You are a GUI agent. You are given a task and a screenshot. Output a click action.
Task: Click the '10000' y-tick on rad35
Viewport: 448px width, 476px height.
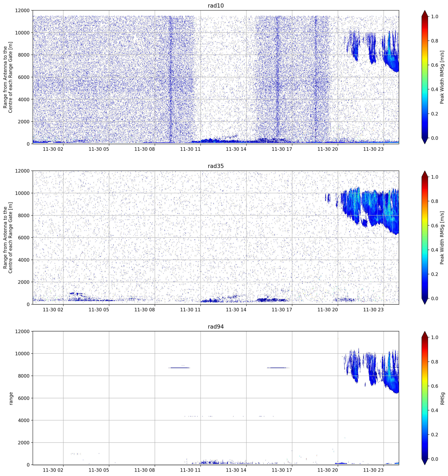[x=22, y=193]
